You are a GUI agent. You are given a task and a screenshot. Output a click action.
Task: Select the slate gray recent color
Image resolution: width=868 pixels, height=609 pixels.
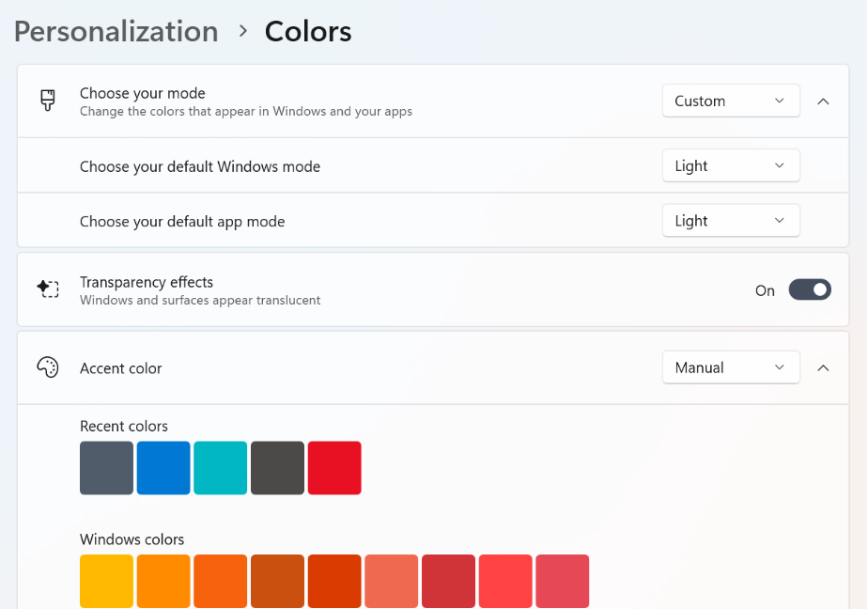tap(106, 468)
